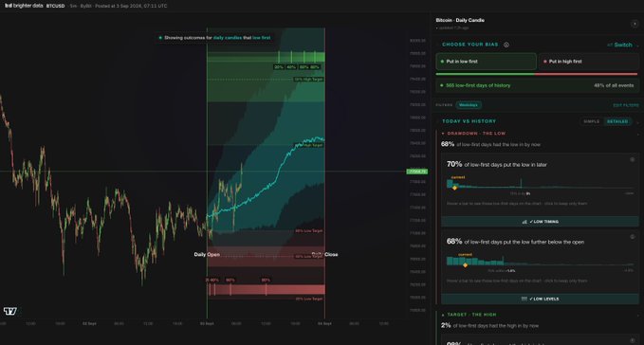Click the 68% had the low in by now text
Viewport: 644px width, 345px height.
point(490,144)
